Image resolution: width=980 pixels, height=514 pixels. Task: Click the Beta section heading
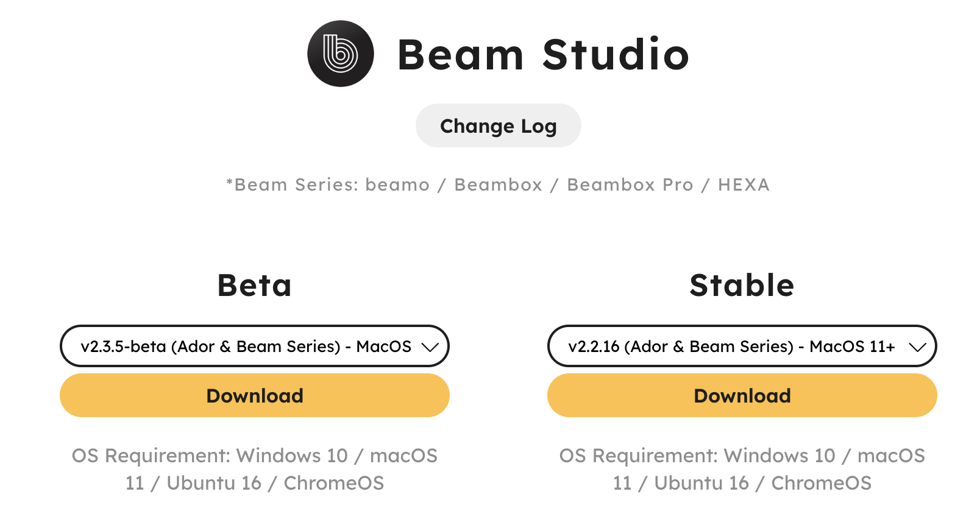pos(254,285)
